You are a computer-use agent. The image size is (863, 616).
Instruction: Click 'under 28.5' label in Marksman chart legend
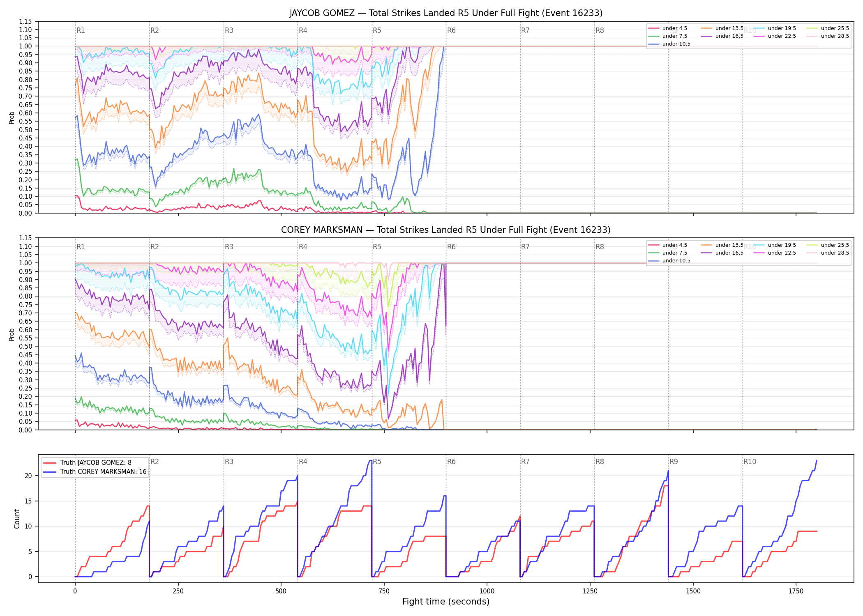(x=835, y=253)
